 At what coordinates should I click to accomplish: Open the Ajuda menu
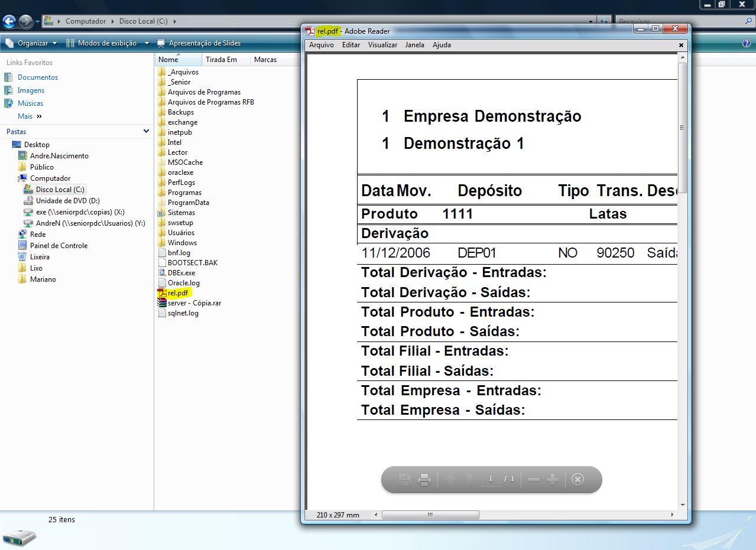[x=442, y=45]
